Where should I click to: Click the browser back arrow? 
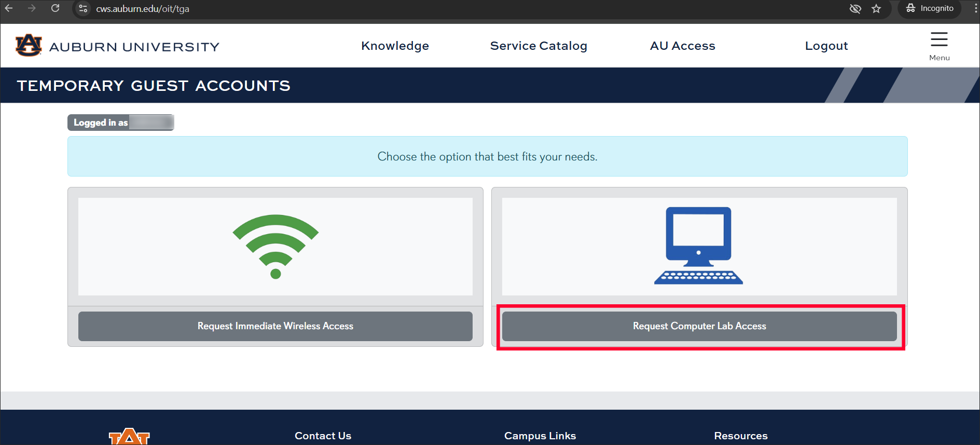pyautogui.click(x=9, y=8)
